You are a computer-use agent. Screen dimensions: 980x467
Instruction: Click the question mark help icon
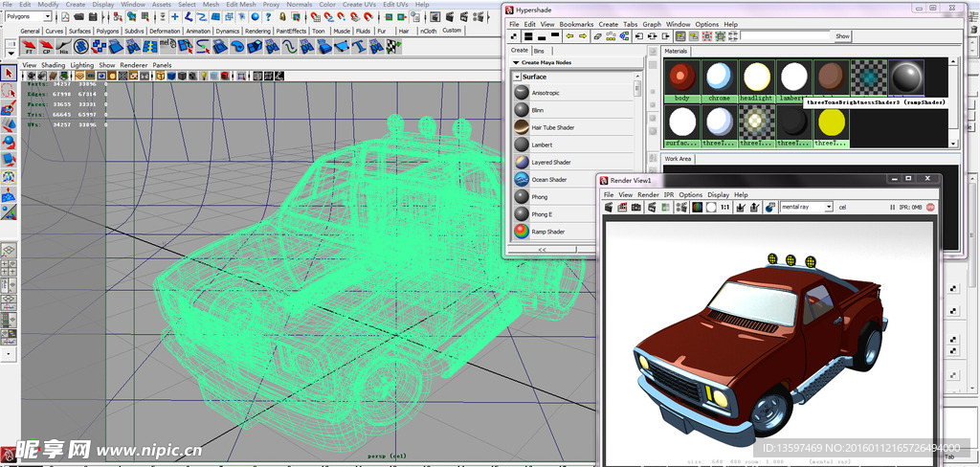[x=268, y=17]
